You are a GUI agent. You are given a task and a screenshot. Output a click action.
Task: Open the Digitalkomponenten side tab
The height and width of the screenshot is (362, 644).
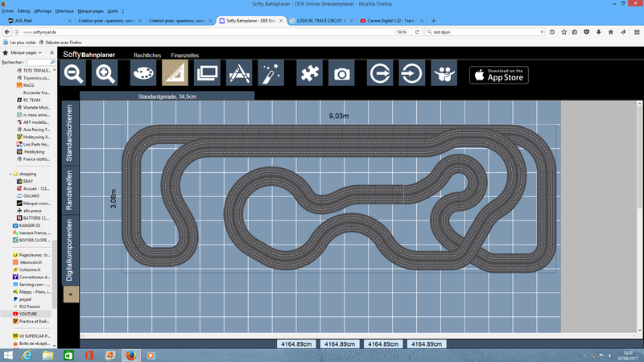[x=70, y=249]
